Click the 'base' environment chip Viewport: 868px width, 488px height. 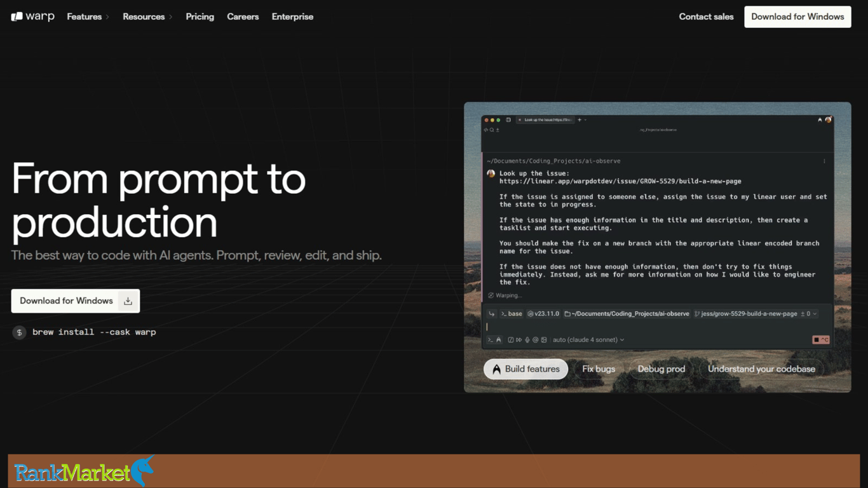[512, 314]
